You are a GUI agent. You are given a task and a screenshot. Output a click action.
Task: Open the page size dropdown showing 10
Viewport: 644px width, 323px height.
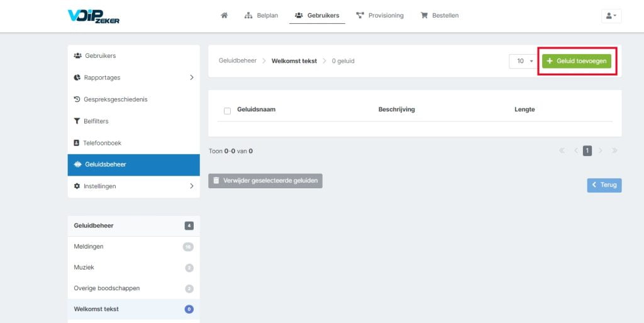523,61
